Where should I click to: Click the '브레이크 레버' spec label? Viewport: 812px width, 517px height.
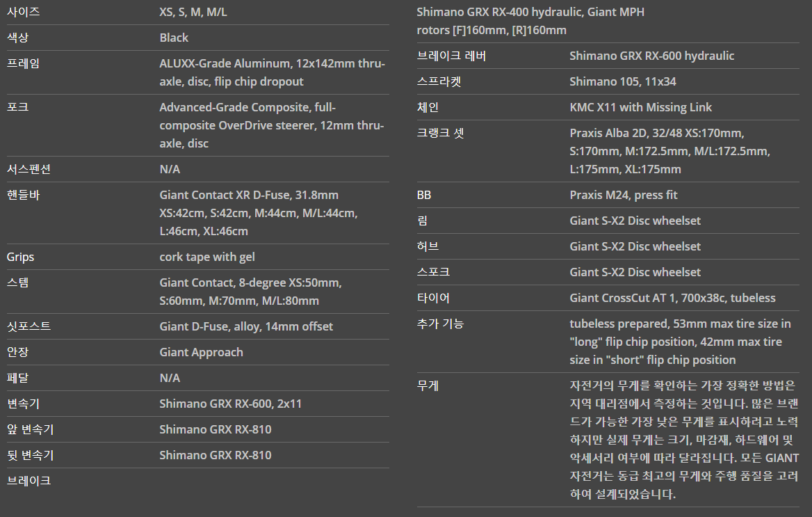pyautogui.click(x=452, y=56)
